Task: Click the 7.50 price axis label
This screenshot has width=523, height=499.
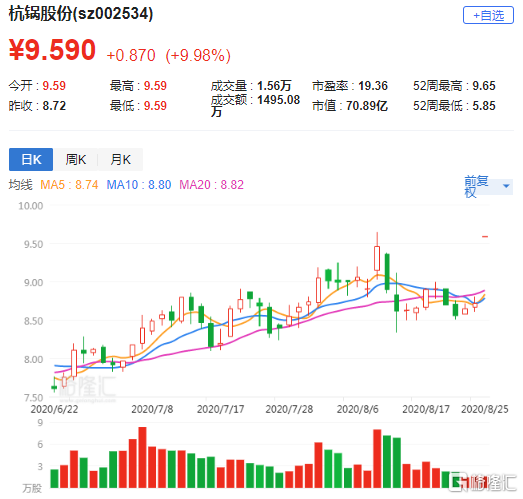Action: tap(33, 398)
